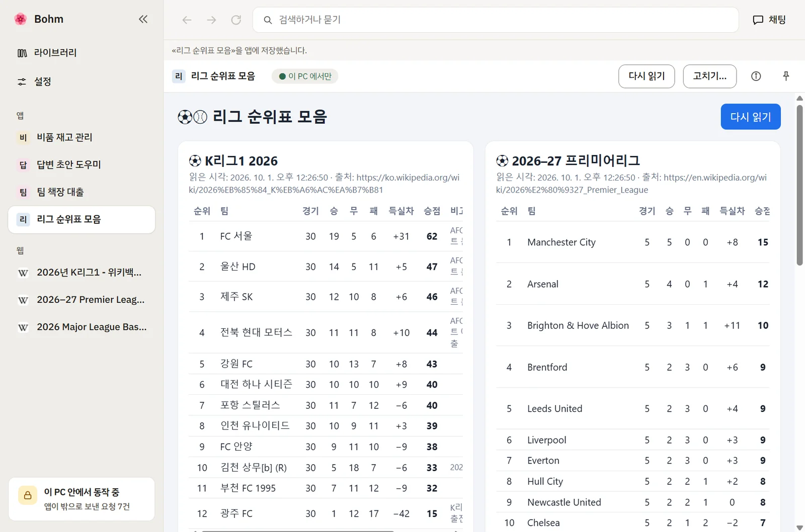Open the 비품 재고 관리 app
This screenshot has height=532, width=805.
[x=82, y=137]
